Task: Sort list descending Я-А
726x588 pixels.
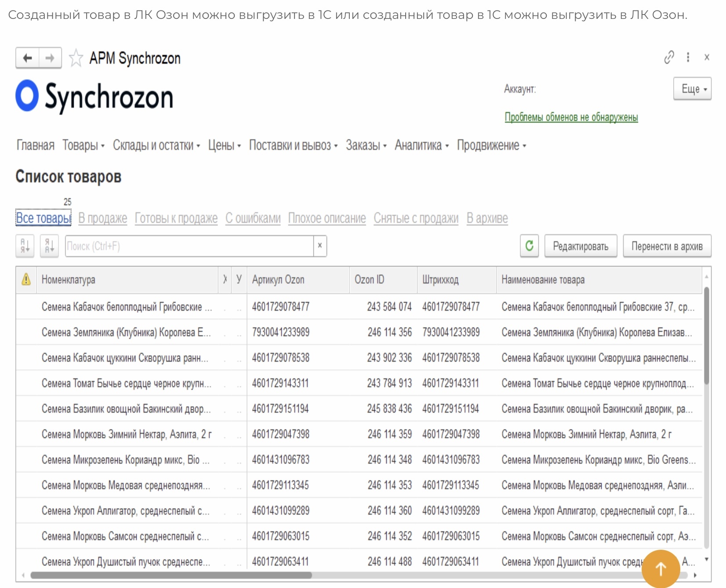Action: point(49,246)
